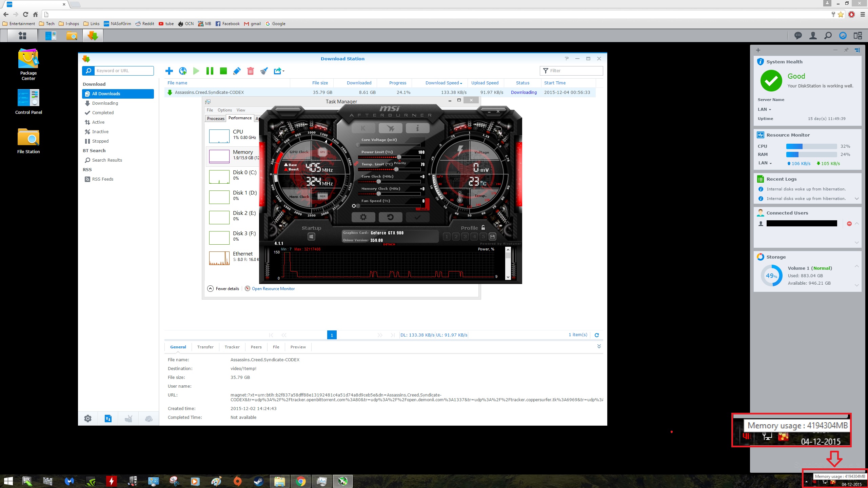Image resolution: width=868 pixels, height=488 pixels.
Task: Open Download Station settings gear at bottom-left
Action: click(88, 419)
